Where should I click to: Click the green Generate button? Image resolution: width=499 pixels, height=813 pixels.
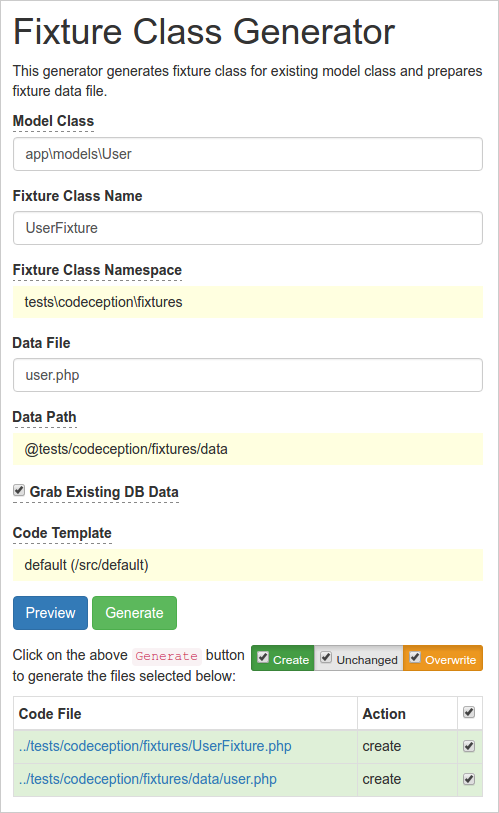point(134,613)
